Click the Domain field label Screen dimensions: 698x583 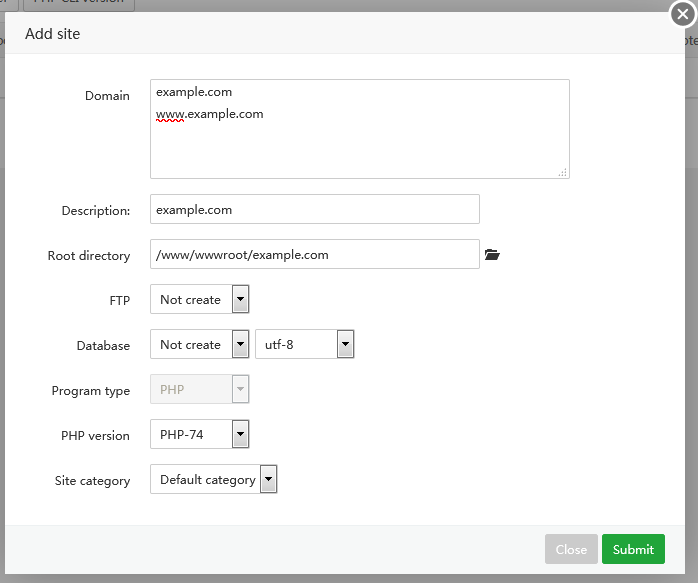point(107,96)
